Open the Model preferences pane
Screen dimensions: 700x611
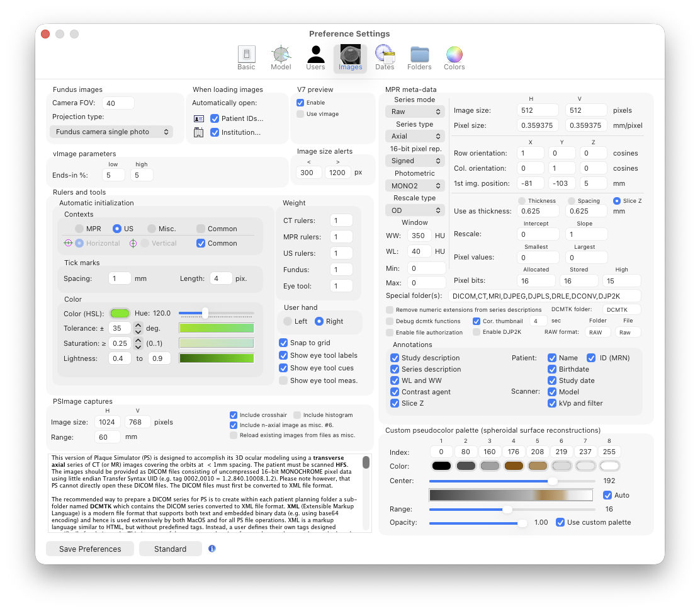tap(281, 58)
